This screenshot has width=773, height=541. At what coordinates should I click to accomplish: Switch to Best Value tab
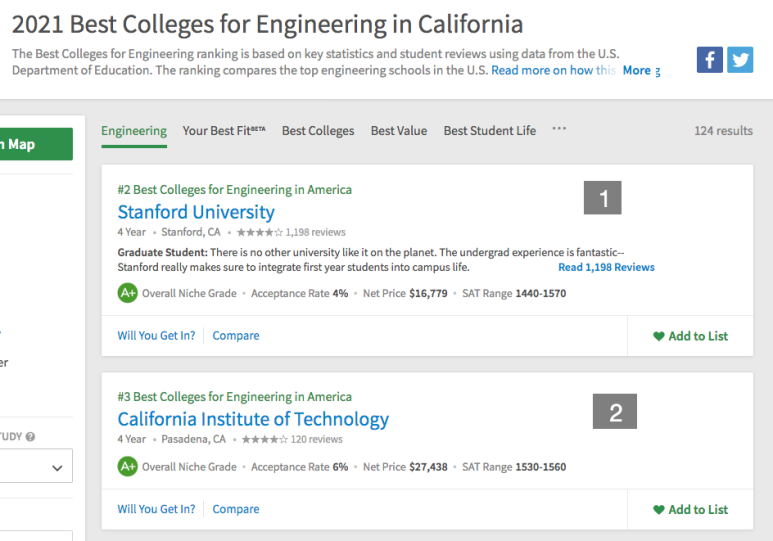coord(399,131)
